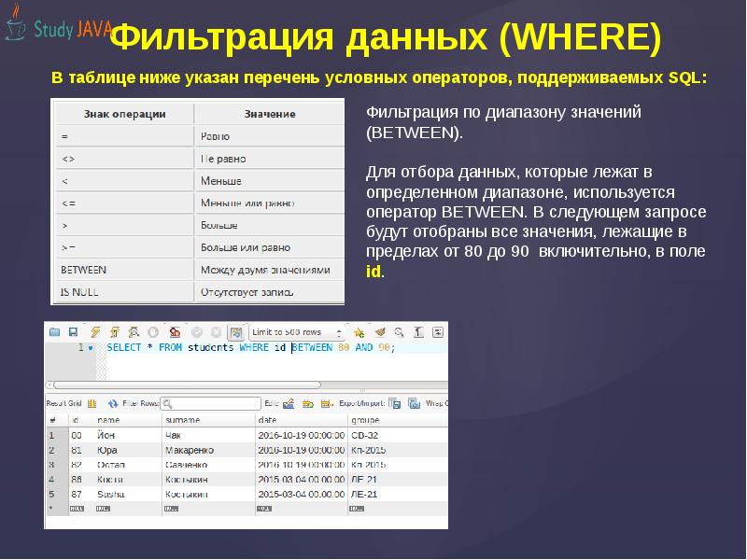Click the Export recordset icon in the result grid
The height and width of the screenshot is (560, 747).
coord(394,402)
